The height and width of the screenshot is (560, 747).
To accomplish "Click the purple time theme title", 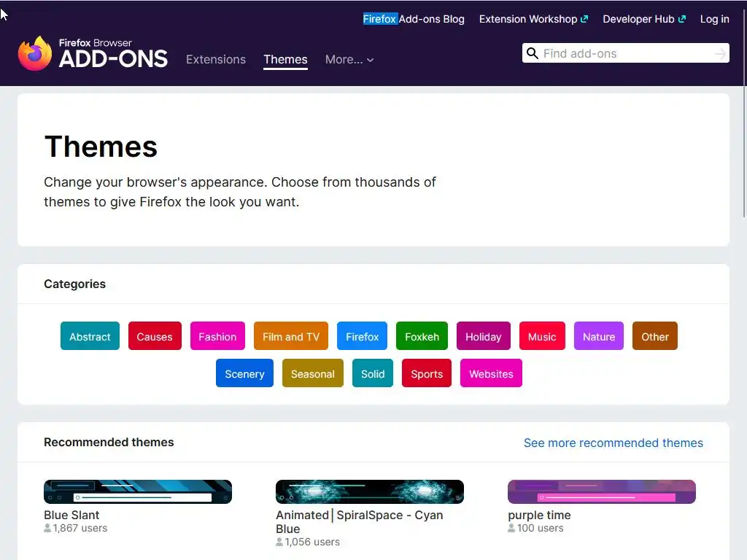I will (x=539, y=516).
